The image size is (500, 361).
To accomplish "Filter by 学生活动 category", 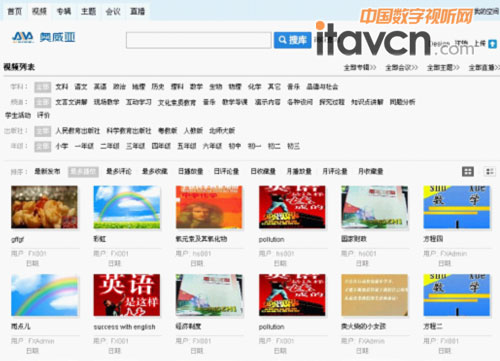I will 18,115.
